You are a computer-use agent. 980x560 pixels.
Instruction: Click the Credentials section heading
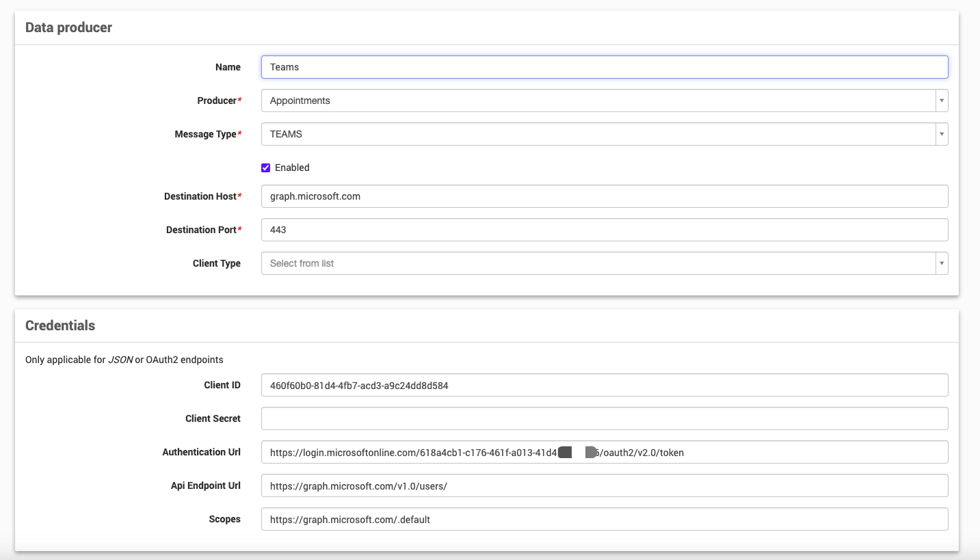coord(60,325)
